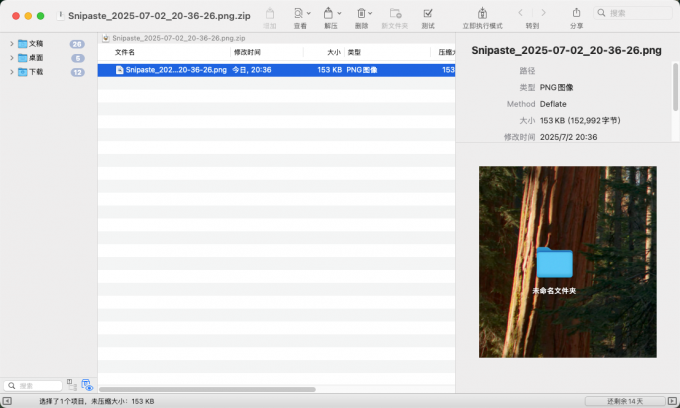This screenshot has width=680, height=408.
Task: Click the 今日, 20:36 cell
Action: coord(252,70)
